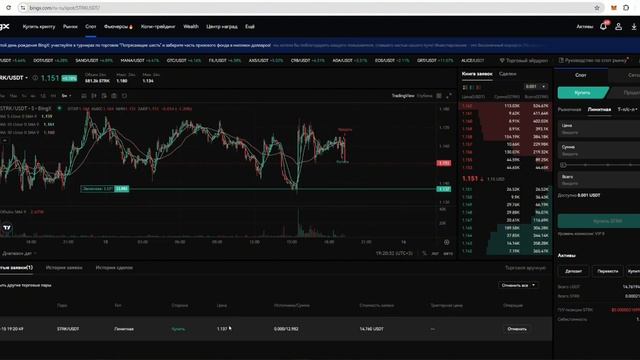Switch chart to TradingView view
Screen dimensions: 640x360
403,96
